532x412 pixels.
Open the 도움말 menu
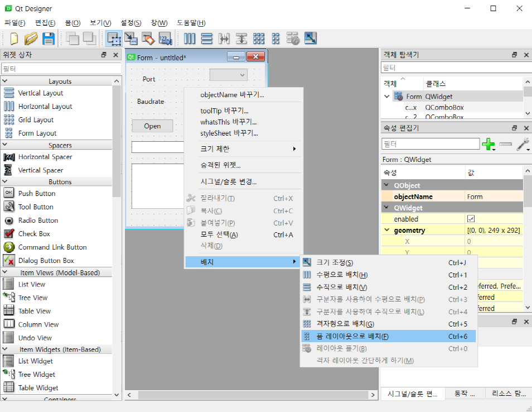[x=191, y=23]
